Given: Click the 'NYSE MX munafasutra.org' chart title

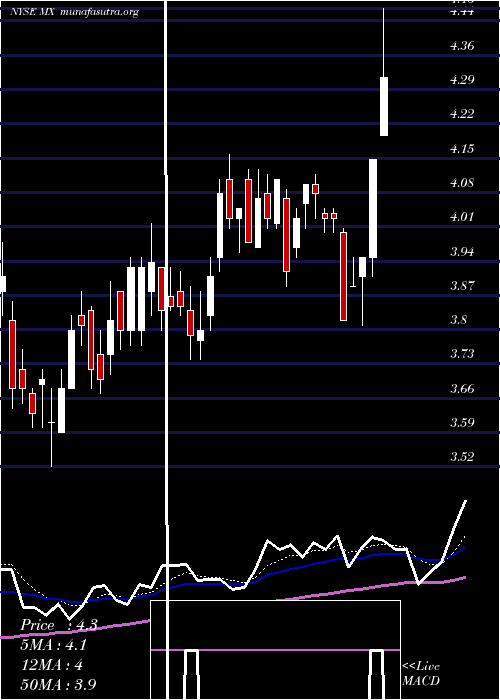Looking at the screenshot, I should [x=75, y=12].
